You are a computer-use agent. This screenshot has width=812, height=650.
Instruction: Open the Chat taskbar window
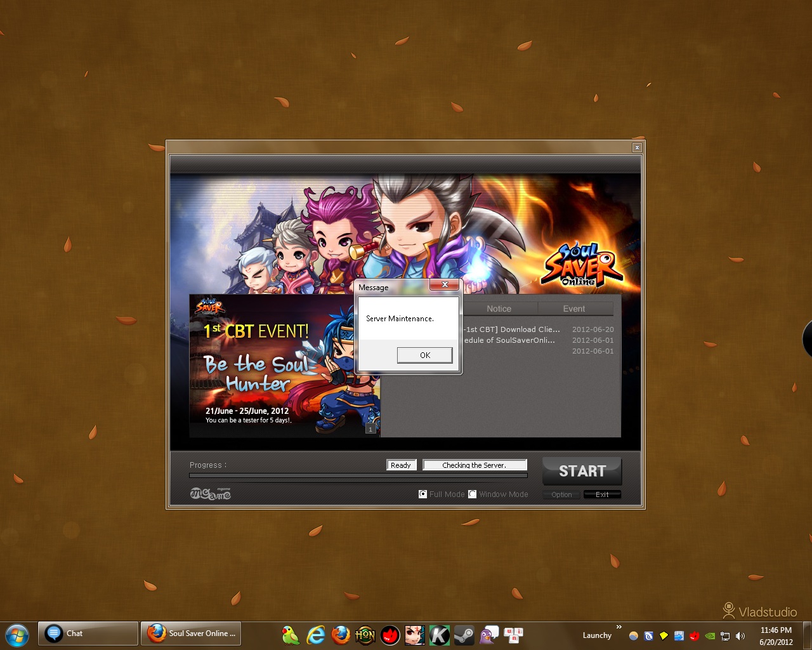click(x=88, y=633)
